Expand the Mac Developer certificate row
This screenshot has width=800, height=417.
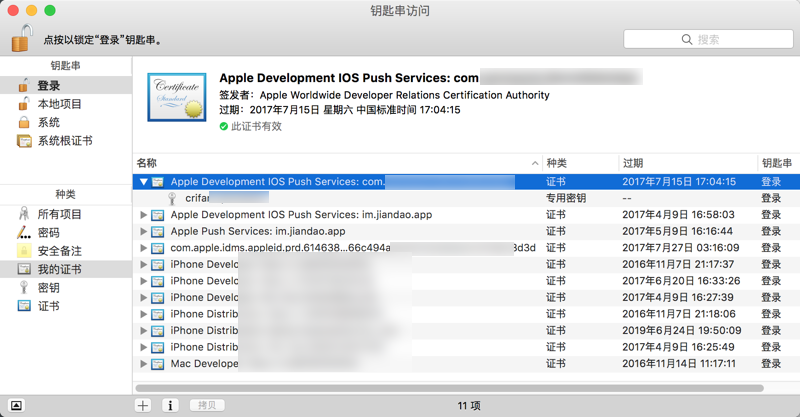(x=144, y=364)
